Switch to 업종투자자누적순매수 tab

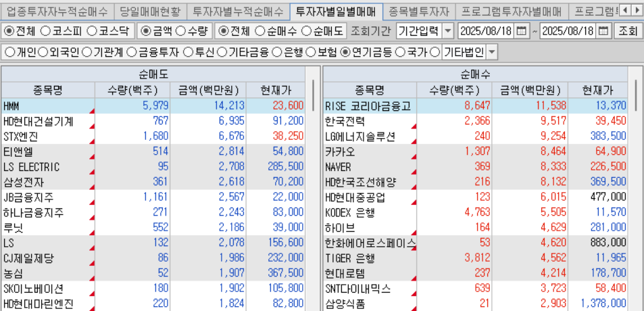[x=56, y=11]
